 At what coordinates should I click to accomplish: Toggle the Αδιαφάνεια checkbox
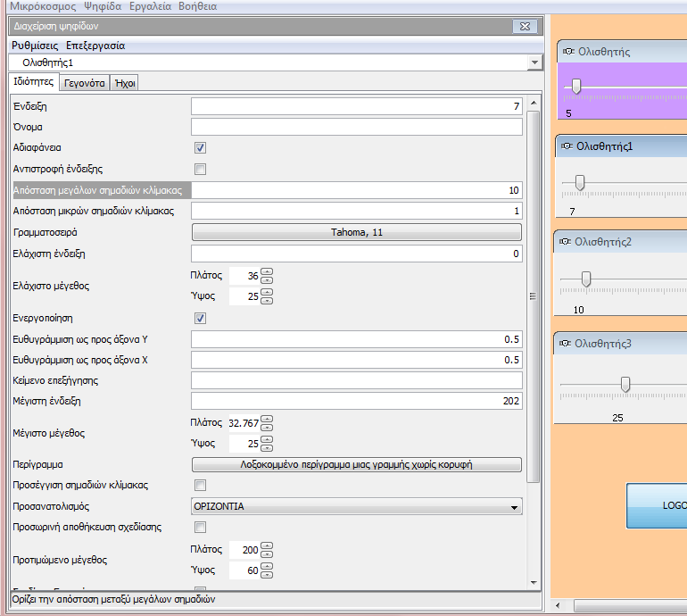(200, 148)
